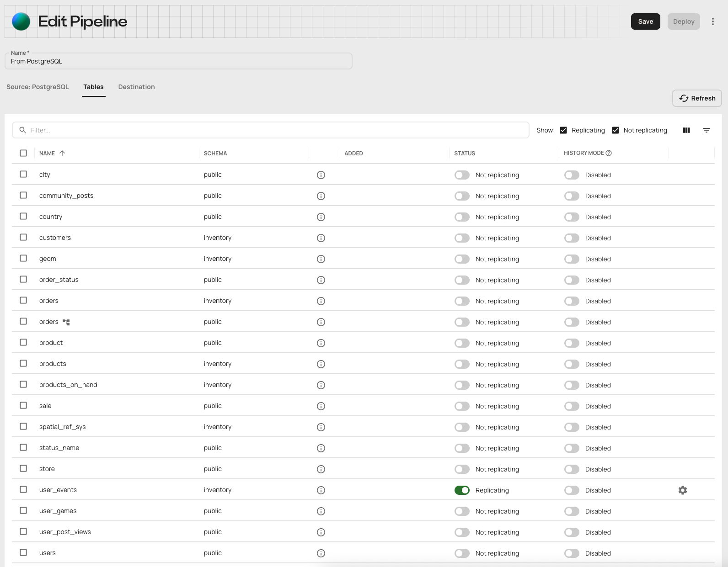
Task: Enable replication for users table
Action: pos(462,553)
